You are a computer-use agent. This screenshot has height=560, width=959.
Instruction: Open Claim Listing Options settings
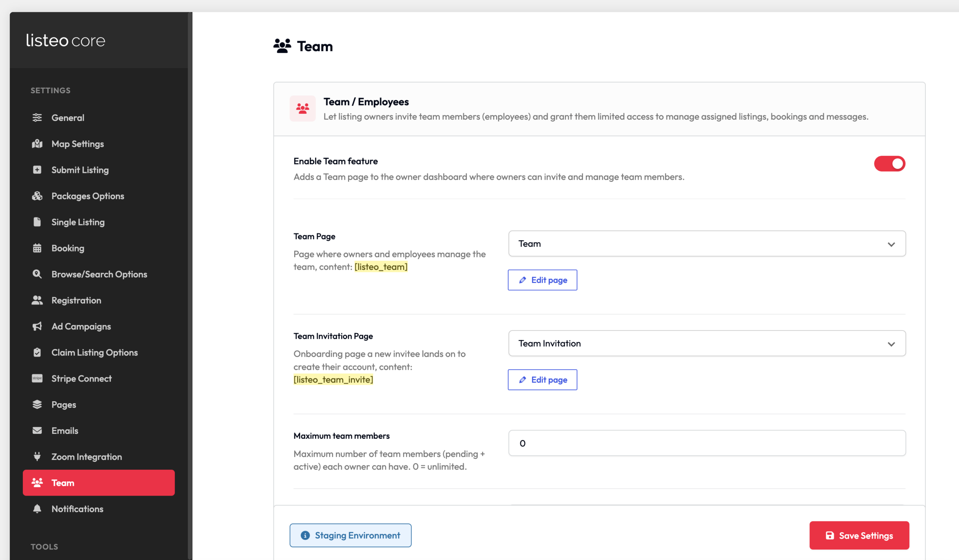[x=99, y=352]
